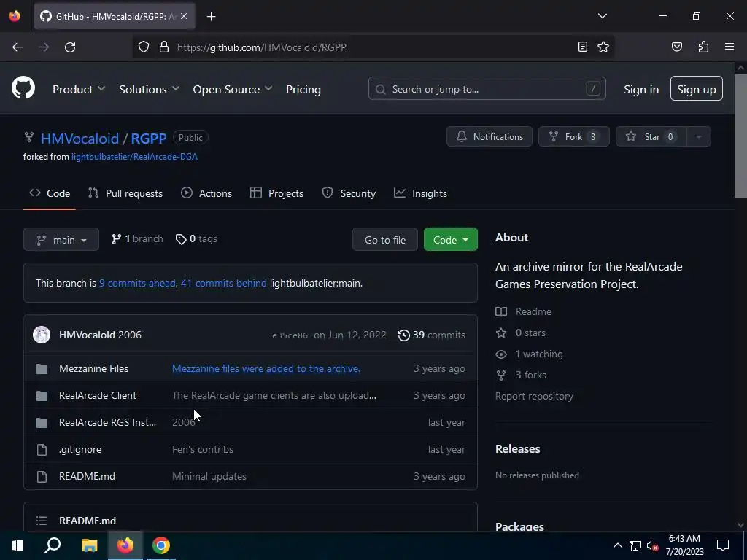Reload the page with the refresh icon
The height and width of the screenshot is (560, 747).
[x=70, y=47]
